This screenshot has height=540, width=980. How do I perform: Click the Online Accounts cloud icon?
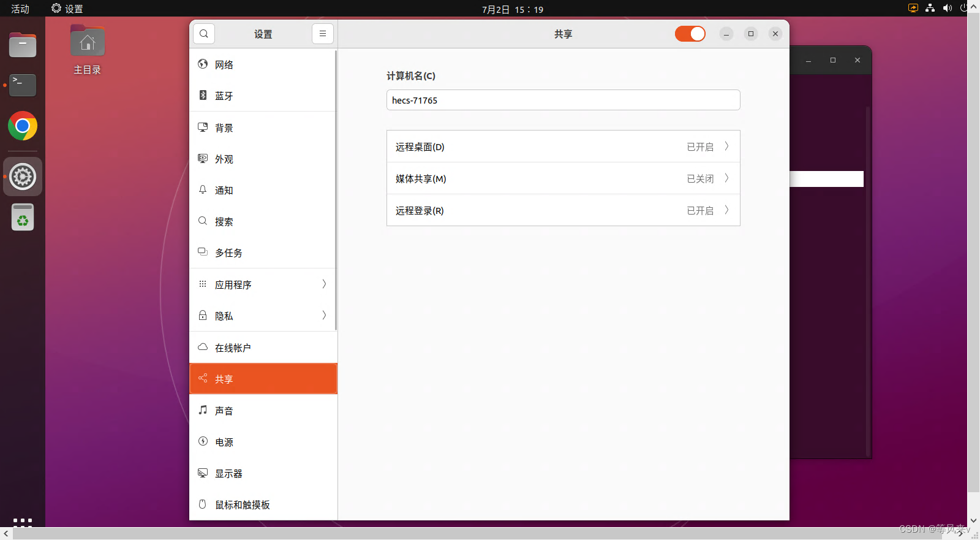[x=203, y=347]
